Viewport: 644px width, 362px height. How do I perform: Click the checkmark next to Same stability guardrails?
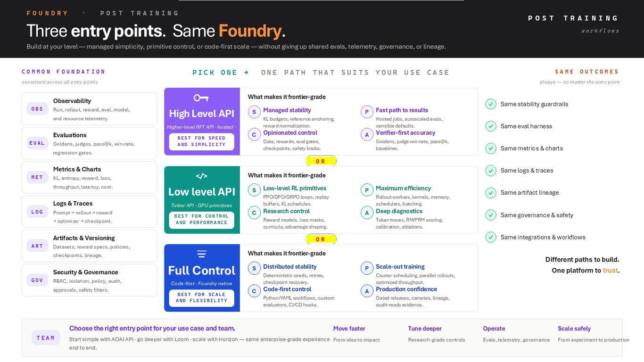491,104
